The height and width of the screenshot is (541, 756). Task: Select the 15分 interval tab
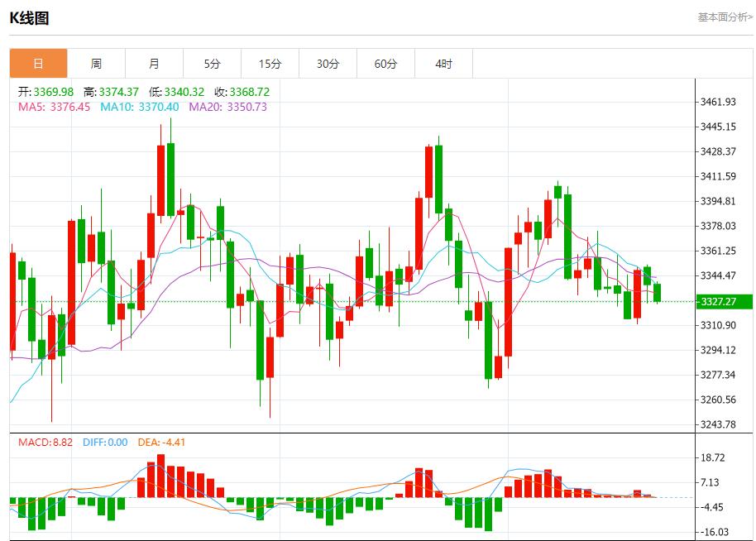click(x=270, y=63)
